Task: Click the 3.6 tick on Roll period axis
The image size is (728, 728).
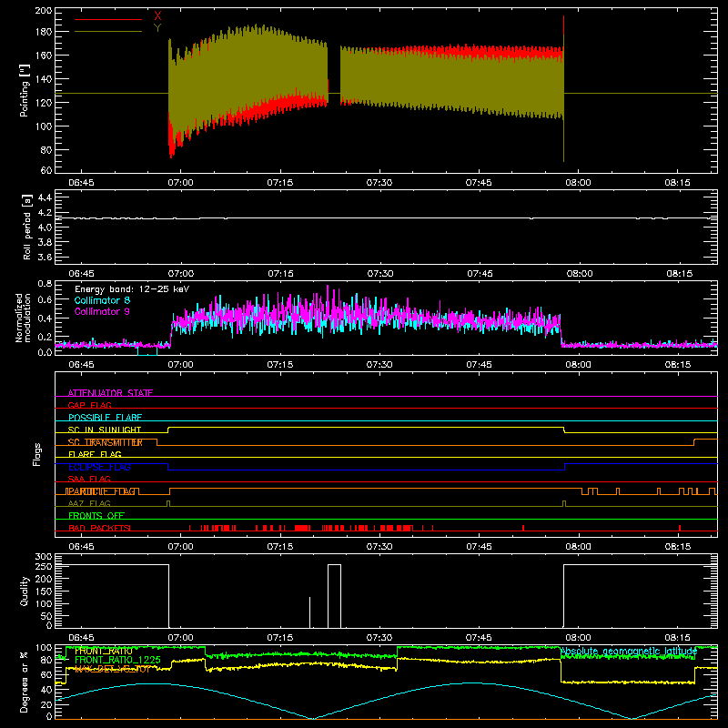Action: point(45,257)
